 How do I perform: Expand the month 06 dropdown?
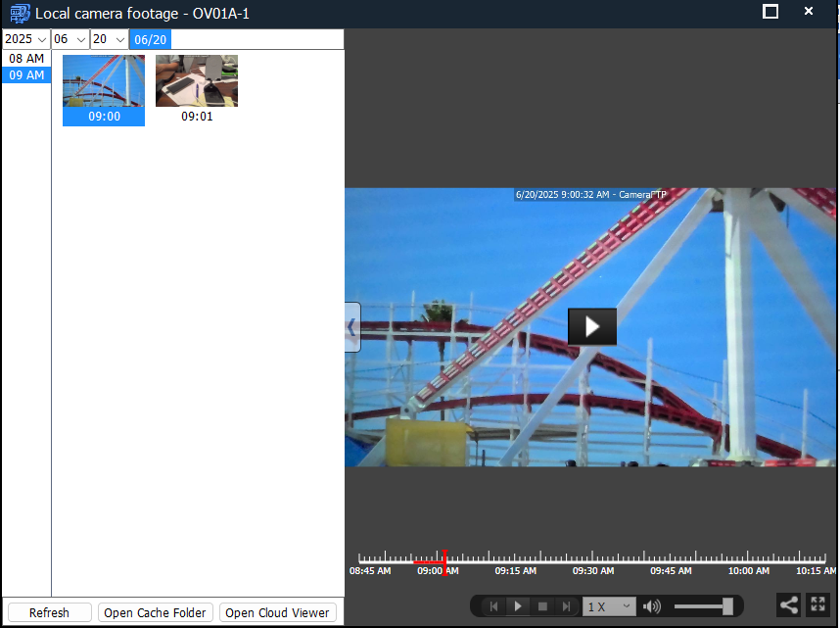[70, 39]
